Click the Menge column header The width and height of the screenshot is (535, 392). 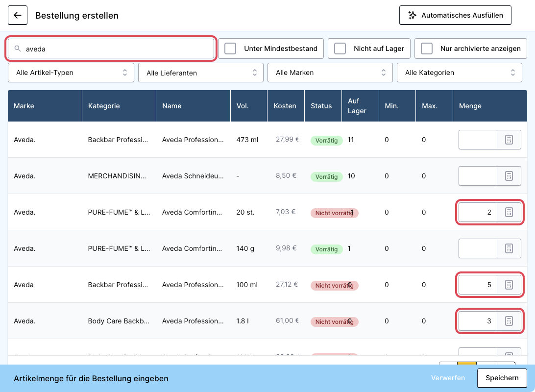[x=490, y=106]
